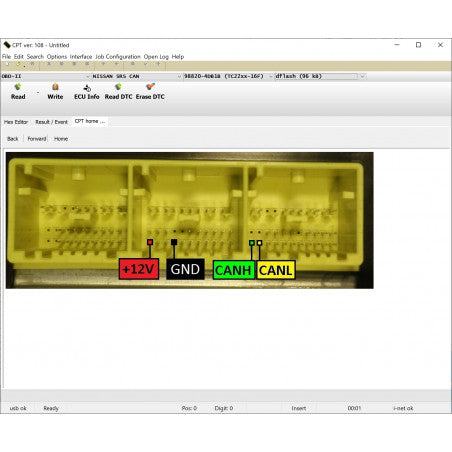Open ECU Info tool
This screenshot has width=452, height=452.
click(x=87, y=92)
